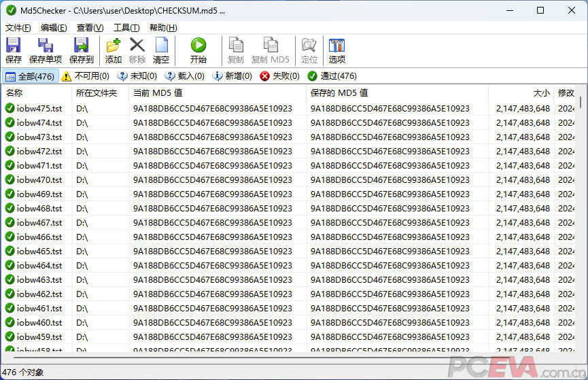Open the 工具(T) menu
The width and height of the screenshot is (588, 380).
[126, 28]
